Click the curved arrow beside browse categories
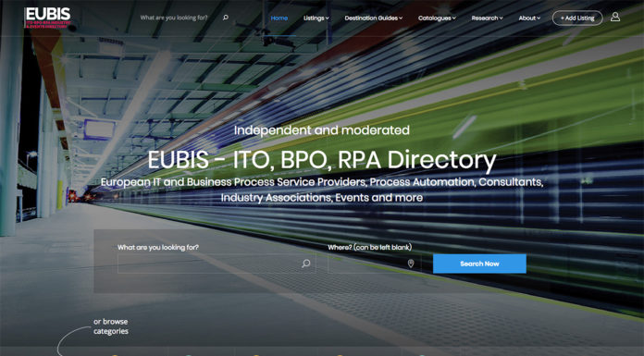 click(72, 340)
